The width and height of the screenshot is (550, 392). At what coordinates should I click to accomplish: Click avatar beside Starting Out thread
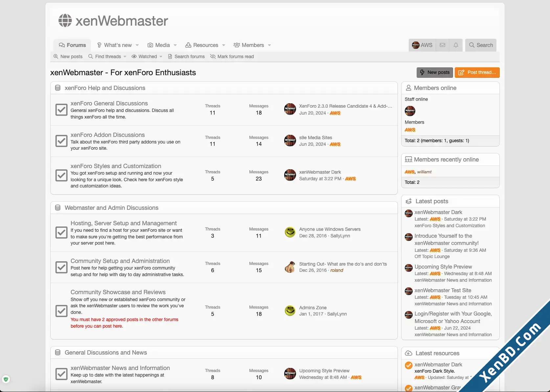(290, 267)
